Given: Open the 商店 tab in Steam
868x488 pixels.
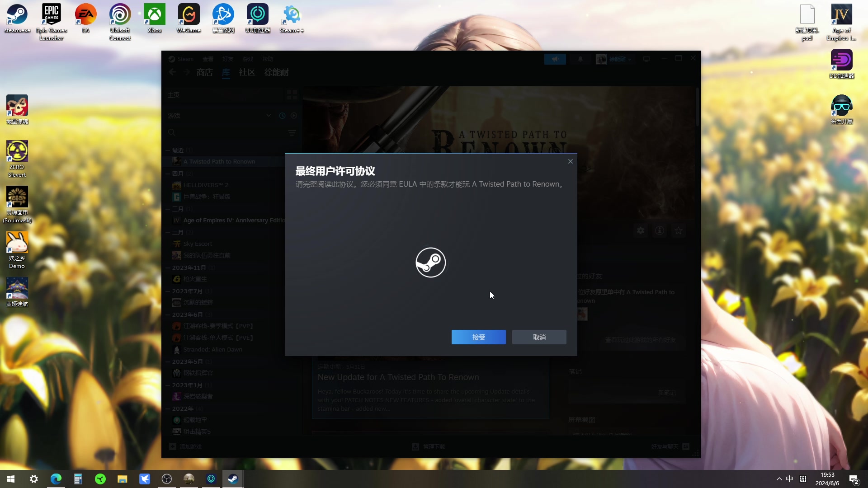Looking at the screenshot, I should coord(205,72).
